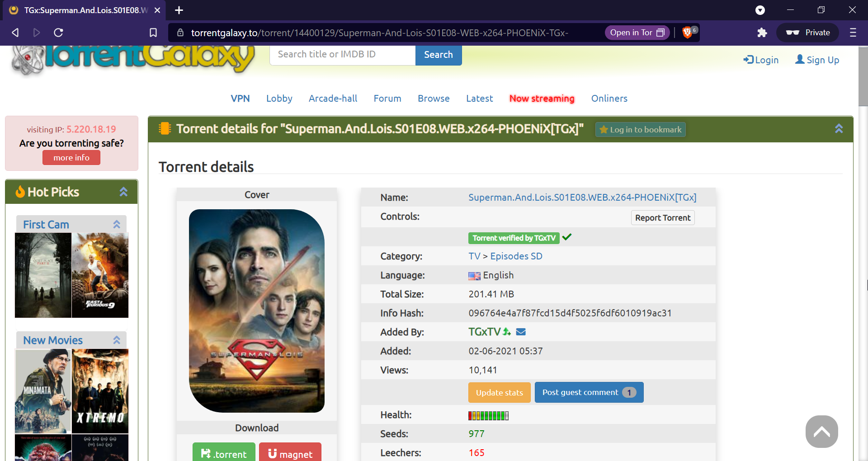Collapse the New Movies section
This screenshot has width=868, height=461.
point(117,340)
